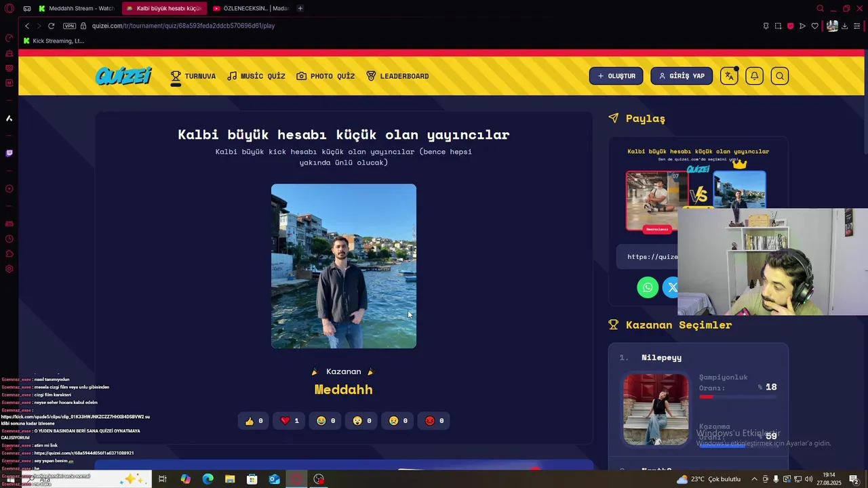
Task: Open sidebar GX Control speedometer icon
Action: coord(9,38)
